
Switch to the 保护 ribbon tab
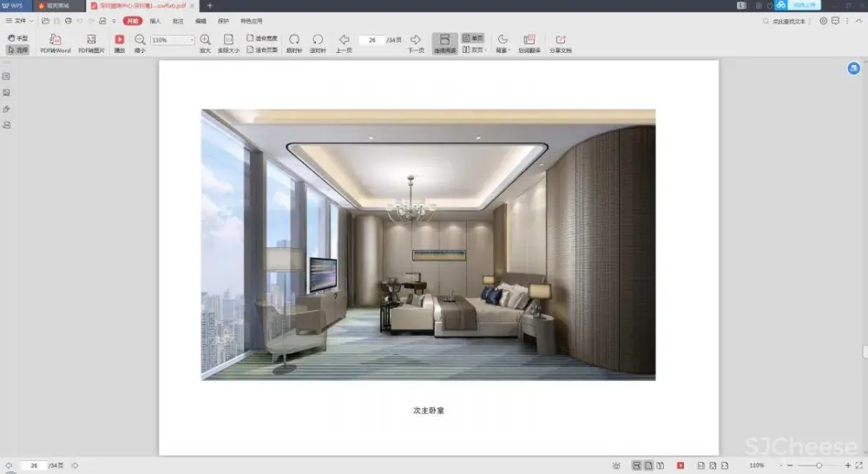click(224, 20)
